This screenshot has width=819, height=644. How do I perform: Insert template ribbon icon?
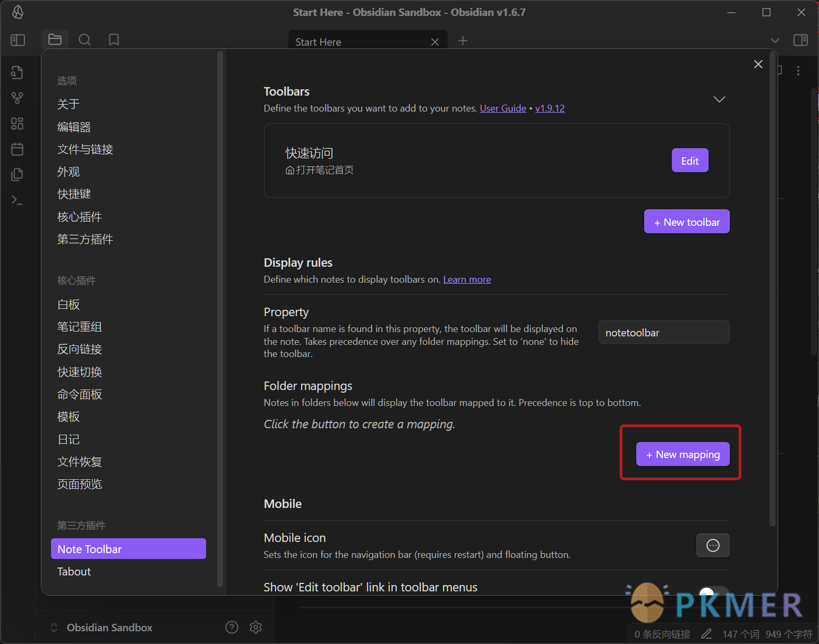tap(17, 174)
